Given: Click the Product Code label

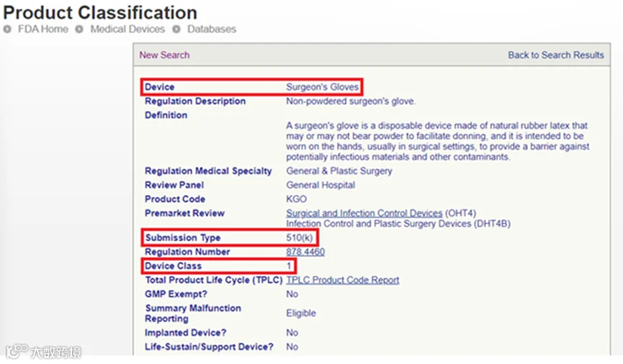Looking at the screenshot, I should [x=175, y=199].
